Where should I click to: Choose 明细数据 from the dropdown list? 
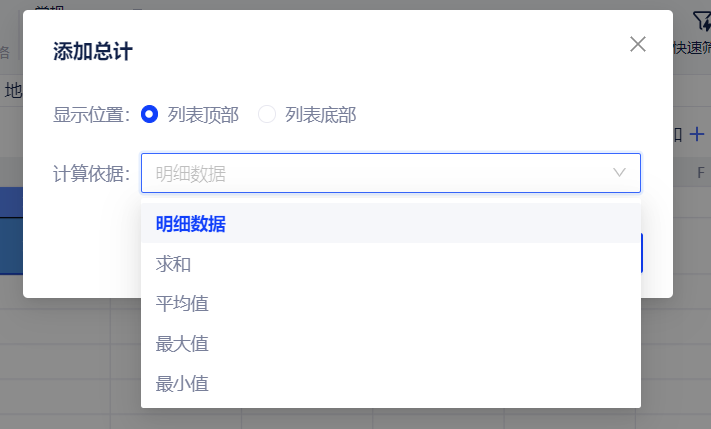click(x=190, y=224)
